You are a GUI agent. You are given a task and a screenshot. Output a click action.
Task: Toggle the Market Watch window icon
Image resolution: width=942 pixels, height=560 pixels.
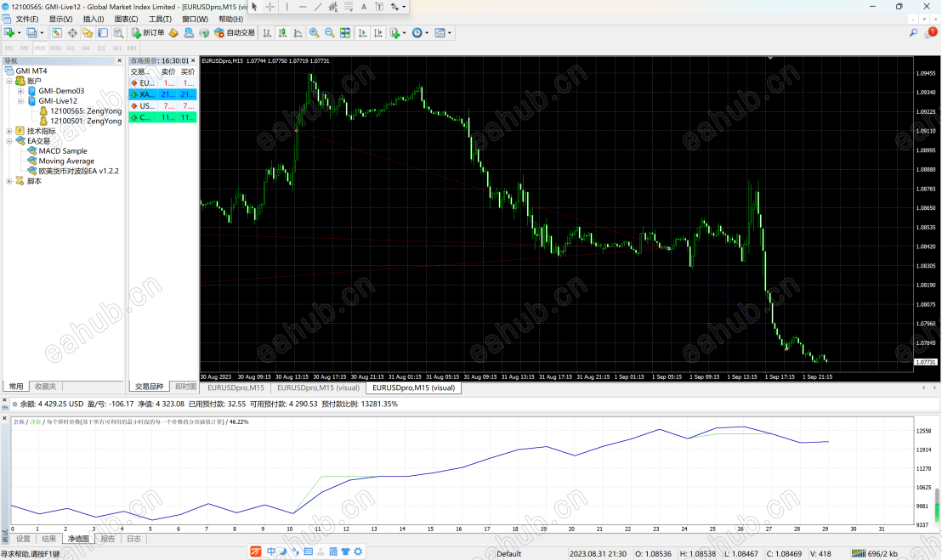(56, 33)
